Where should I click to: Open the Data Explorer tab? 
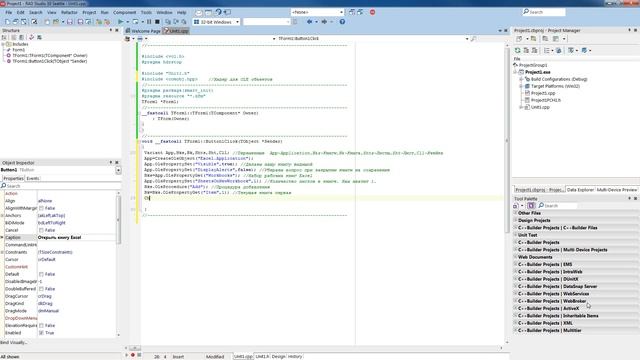[580, 190]
